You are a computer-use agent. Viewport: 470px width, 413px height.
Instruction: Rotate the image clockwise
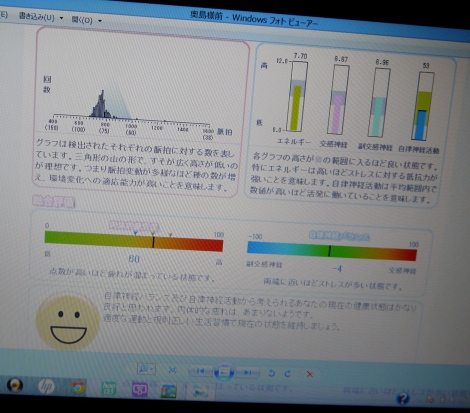pyautogui.click(x=288, y=374)
